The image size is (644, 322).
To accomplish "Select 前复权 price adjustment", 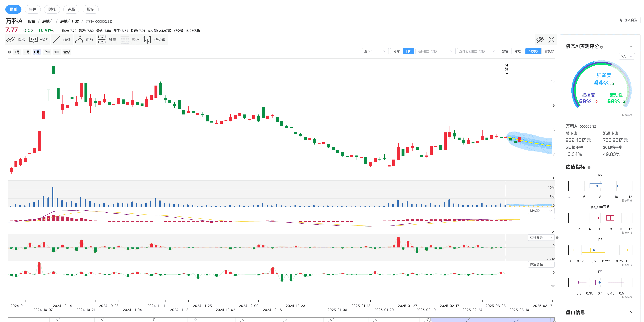I will pyautogui.click(x=533, y=51).
